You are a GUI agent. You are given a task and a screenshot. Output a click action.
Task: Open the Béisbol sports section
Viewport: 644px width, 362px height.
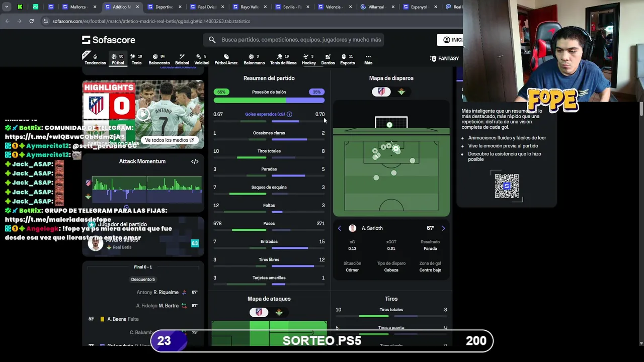click(182, 59)
